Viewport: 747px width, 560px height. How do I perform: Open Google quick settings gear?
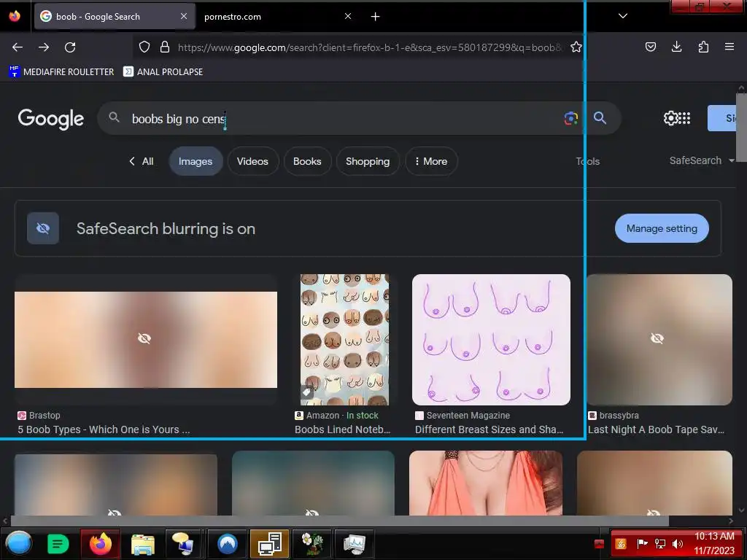(670, 118)
